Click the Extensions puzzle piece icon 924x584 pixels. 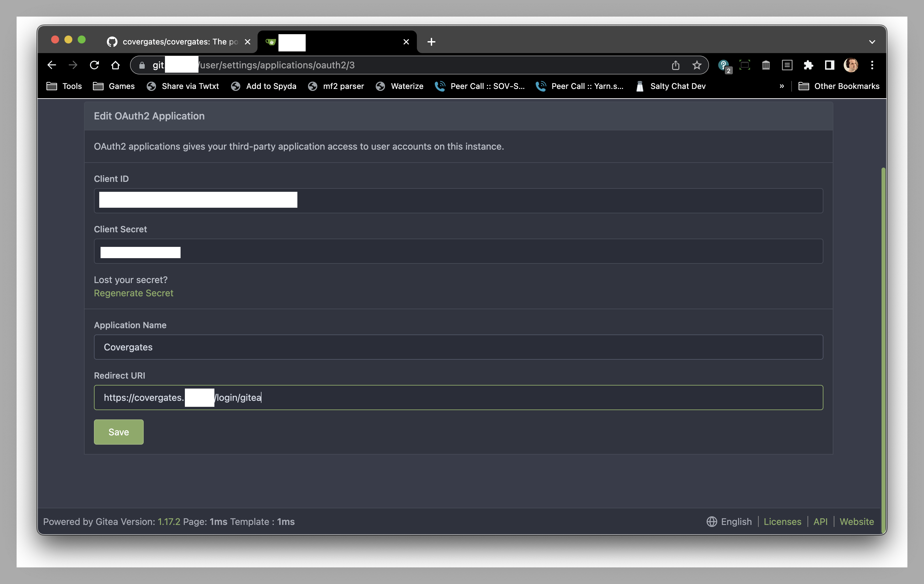click(x=809, y=65)
